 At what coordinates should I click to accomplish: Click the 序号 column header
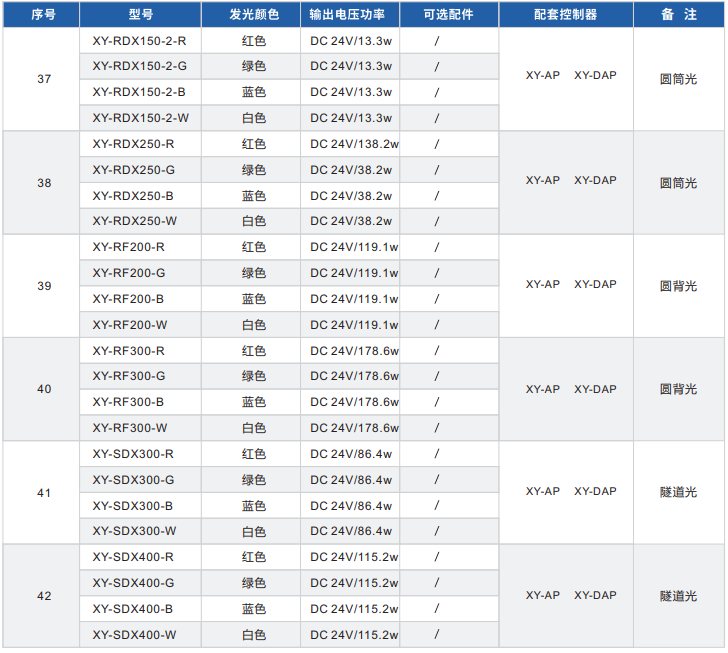[41, 15]
